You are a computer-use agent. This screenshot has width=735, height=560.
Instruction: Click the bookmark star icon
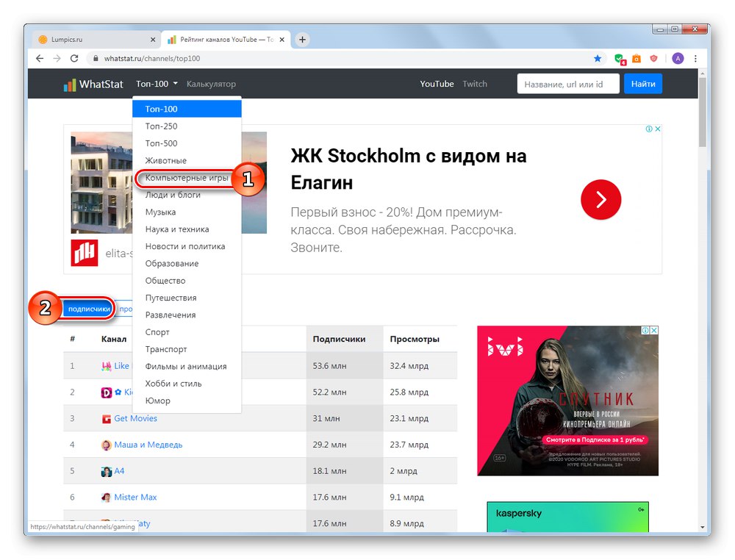click(x=597, y=58)
